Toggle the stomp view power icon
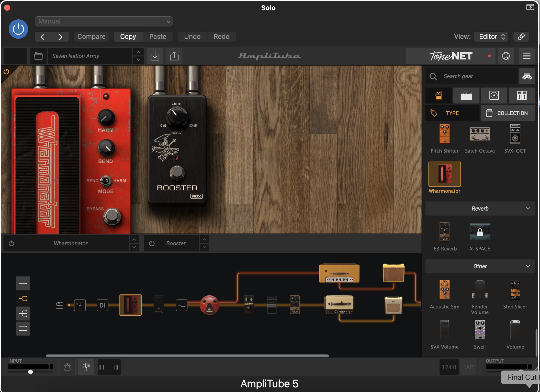Image resolution: width=540 pixels, height=392 pixels. pyautogui.click(x=6, y=72)
